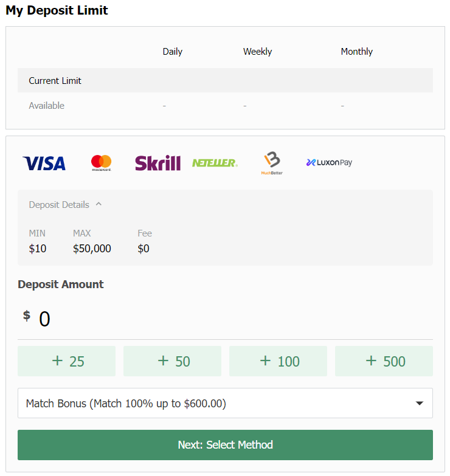Choose the MuchBetter payment icon
The width and height of the screenshot is (450, 476).
point(272,163)
